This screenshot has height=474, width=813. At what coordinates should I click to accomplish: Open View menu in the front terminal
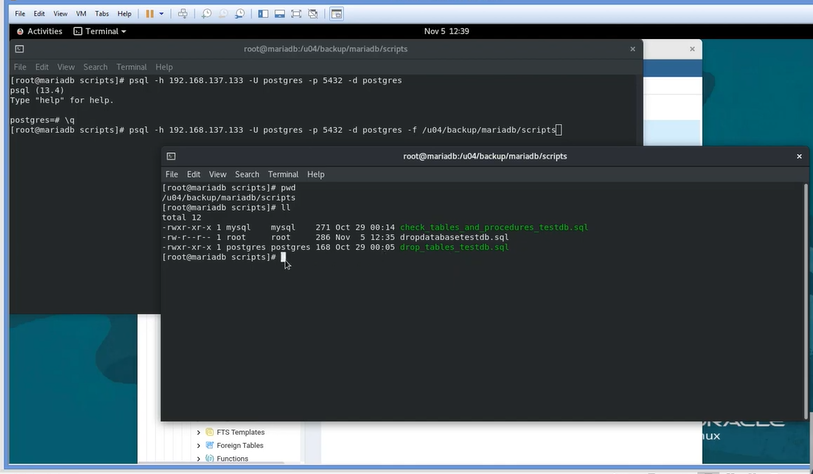tap(217, 174)
